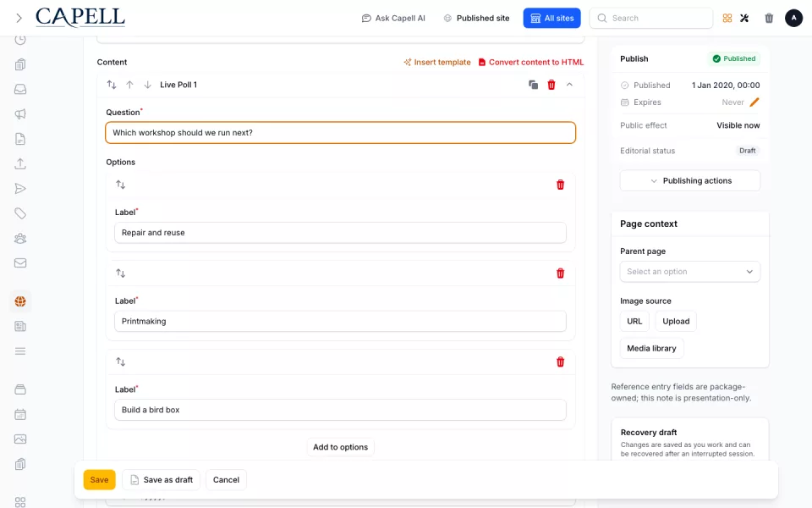The height and width of the screenshot is (508, 812).
Task: Move Live Poll 1 block up
Action: (129, 85)
